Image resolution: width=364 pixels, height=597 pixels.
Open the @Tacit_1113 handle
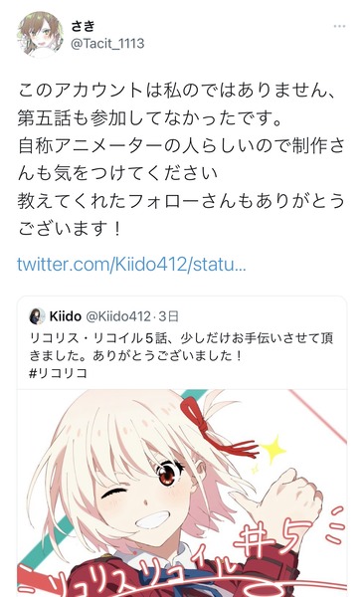click(107, 44)
